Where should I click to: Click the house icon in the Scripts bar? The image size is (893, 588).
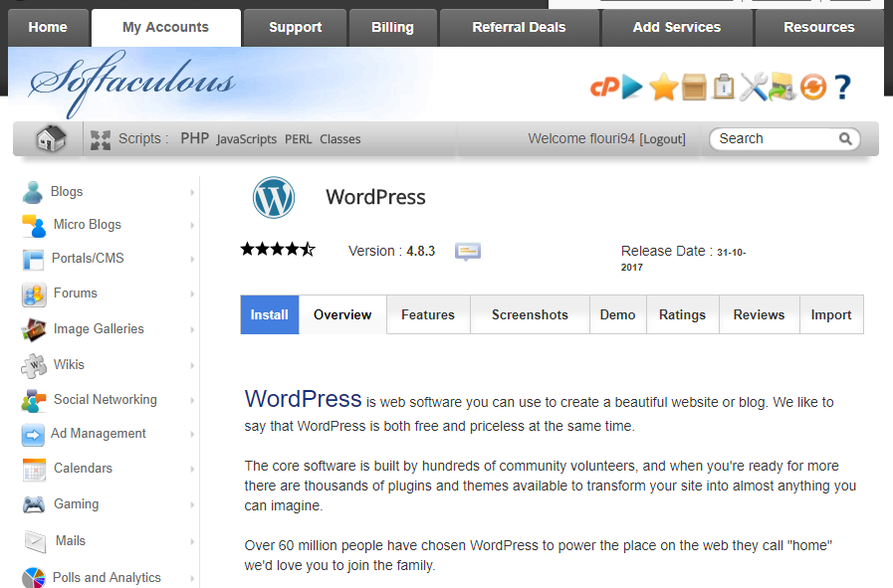(51, 138)
